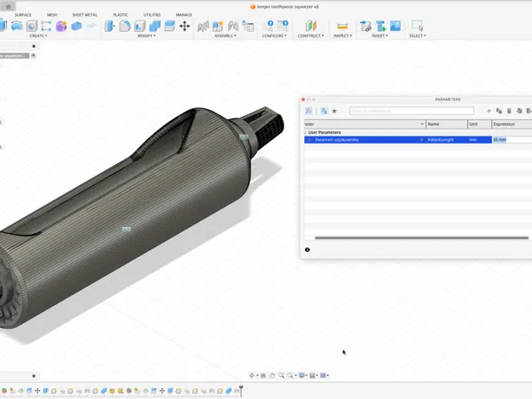The width and height of the screenshot is (532, 399).
Task: Open the Configure table icon
Action: pos(282,26)
